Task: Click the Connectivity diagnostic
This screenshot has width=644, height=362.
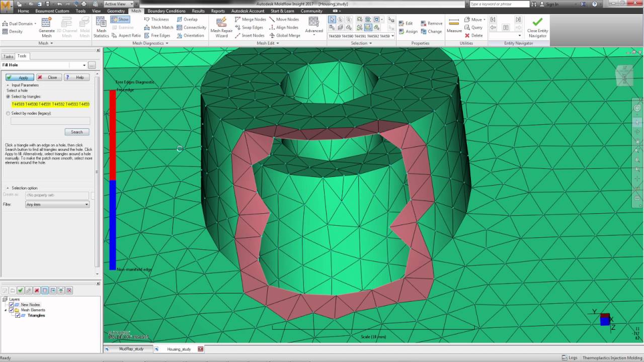Action: 192,28
